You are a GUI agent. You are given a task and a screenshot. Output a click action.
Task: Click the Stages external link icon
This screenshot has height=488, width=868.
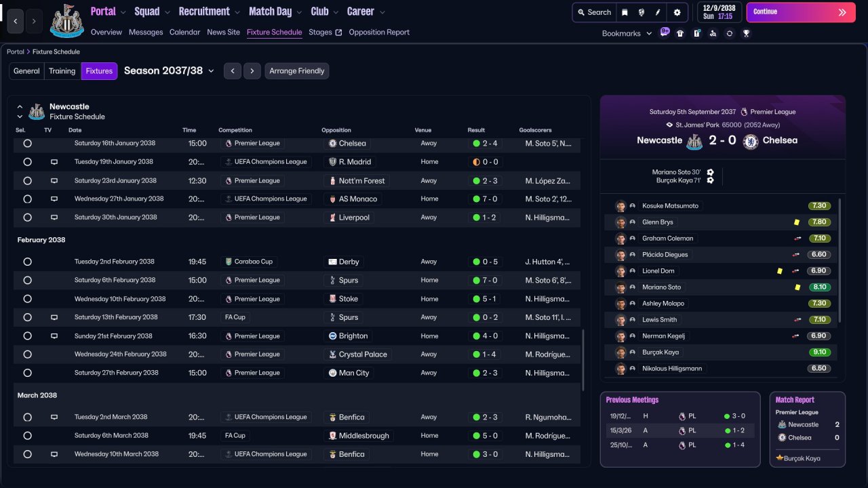point(338,33)
